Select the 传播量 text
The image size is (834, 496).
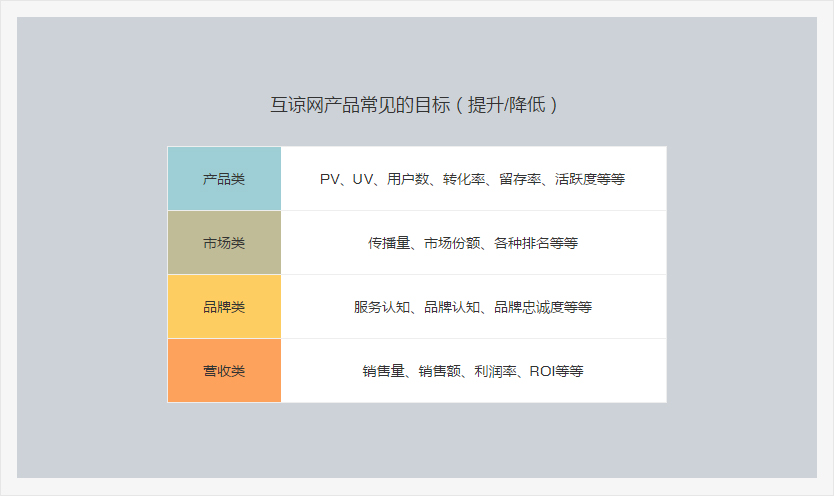(x=389, y=243)
